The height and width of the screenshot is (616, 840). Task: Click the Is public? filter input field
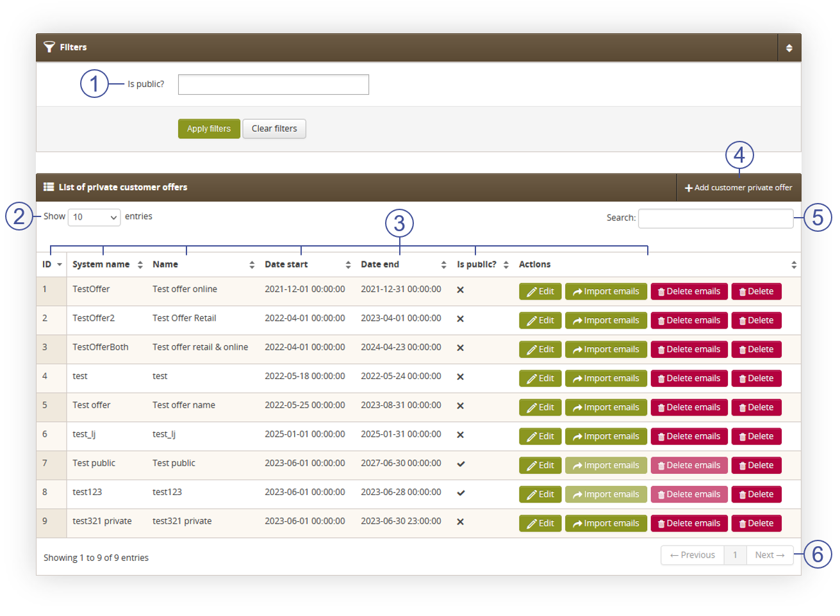[x=274, y=85]
